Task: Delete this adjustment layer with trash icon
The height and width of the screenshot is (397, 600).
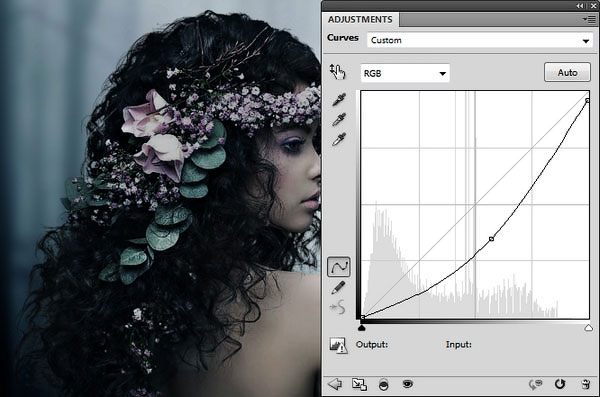Action: pos(585,384)
